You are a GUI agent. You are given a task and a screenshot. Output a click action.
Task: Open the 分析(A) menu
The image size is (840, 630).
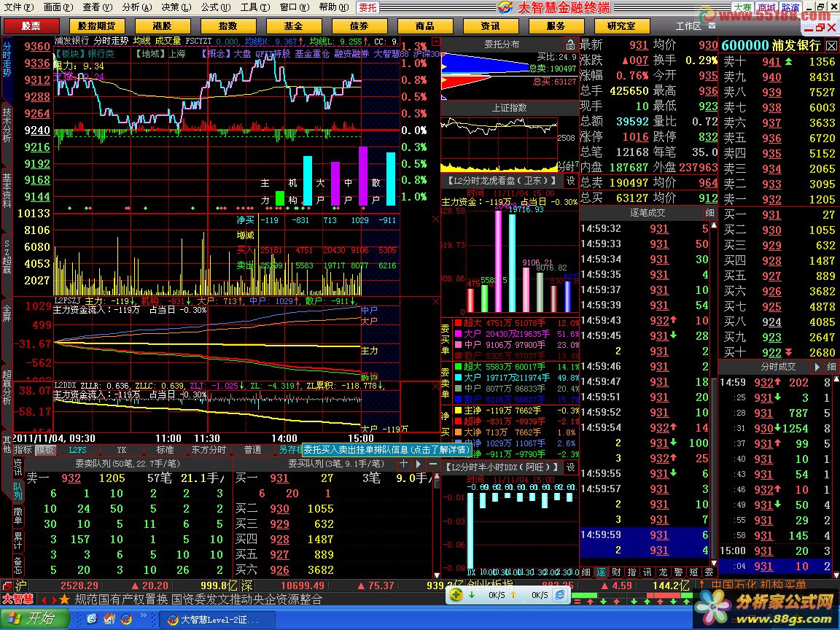[136, 7]
